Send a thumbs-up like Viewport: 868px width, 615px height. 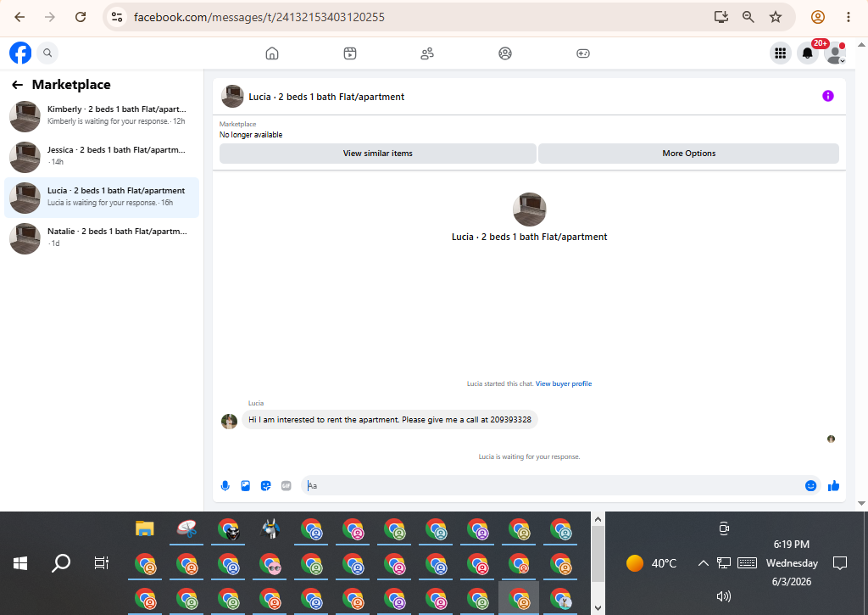click(x=834, y=486)
